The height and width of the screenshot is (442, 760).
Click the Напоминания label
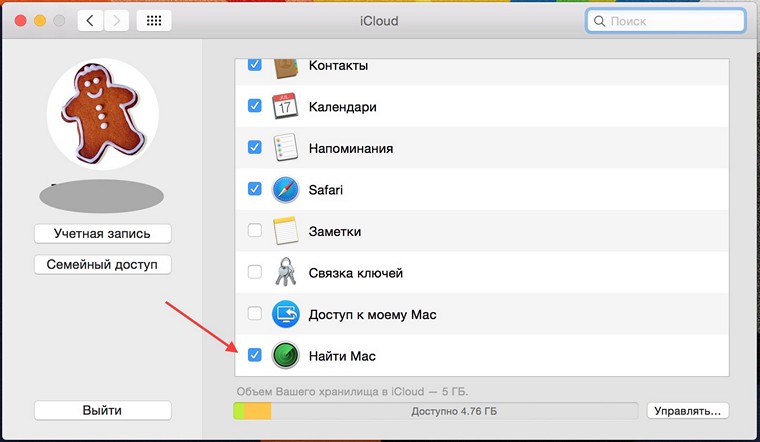pos(351,148)
